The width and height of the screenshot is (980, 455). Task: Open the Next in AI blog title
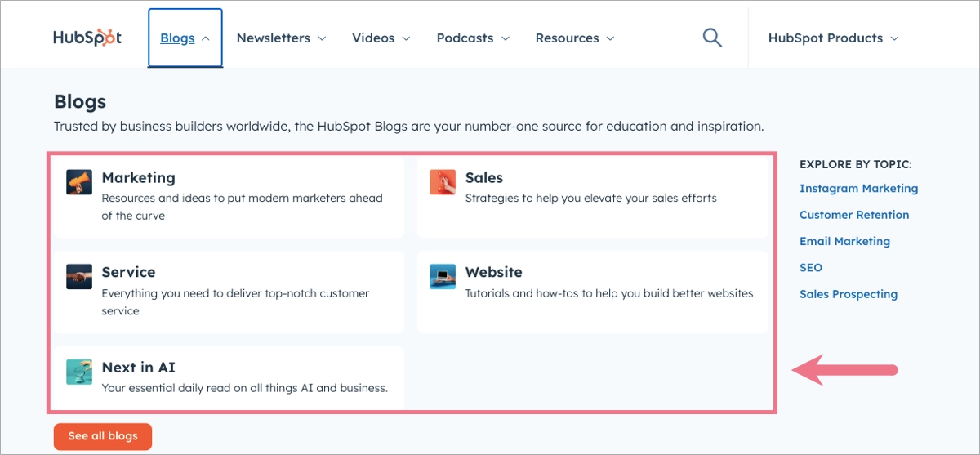coord(138,367)
